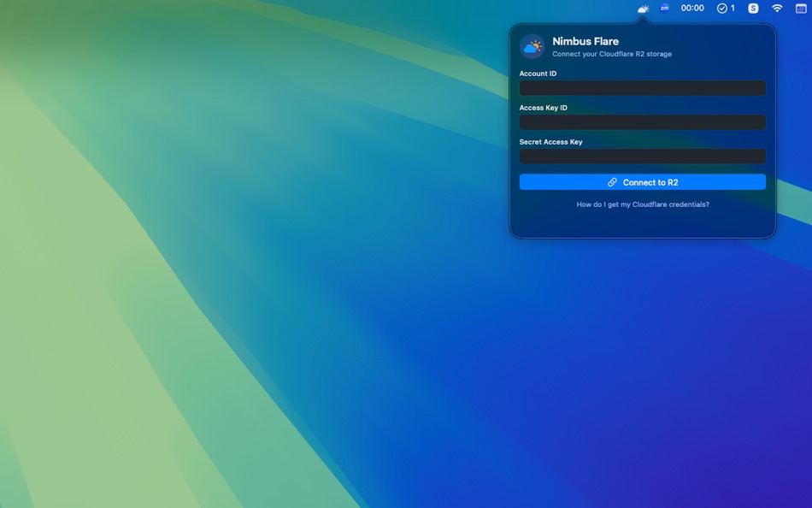The height and width of the screenshot is (508, 812).
Task: Click the Account ID input field
Action: (643, 88)
